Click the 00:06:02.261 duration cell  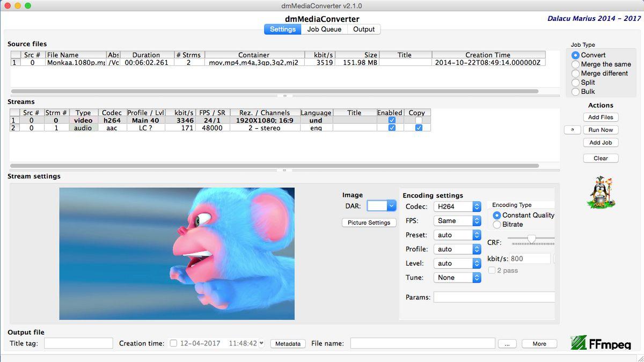coord(146,62)
